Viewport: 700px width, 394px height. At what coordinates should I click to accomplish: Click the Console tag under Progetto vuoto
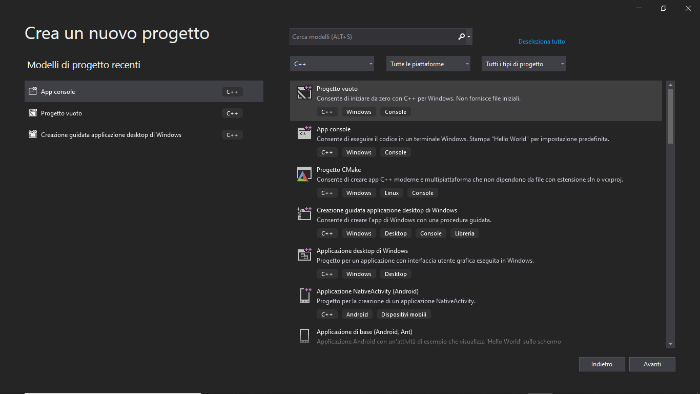(x=396, y=112)
